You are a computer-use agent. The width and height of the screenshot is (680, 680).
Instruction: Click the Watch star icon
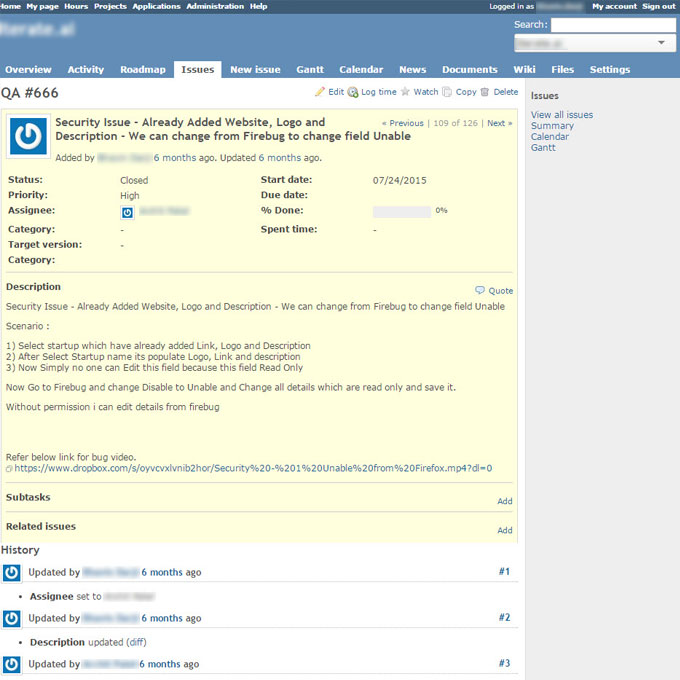click(405, 92)
